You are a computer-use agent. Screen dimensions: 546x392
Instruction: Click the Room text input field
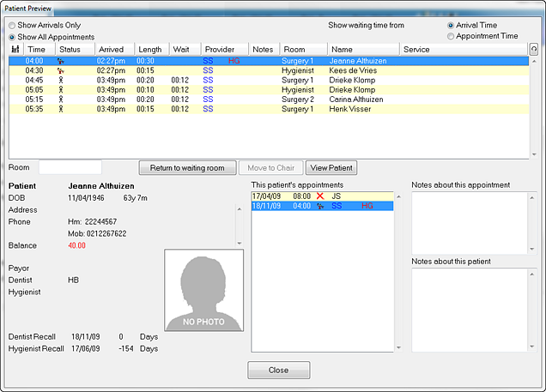70,167
